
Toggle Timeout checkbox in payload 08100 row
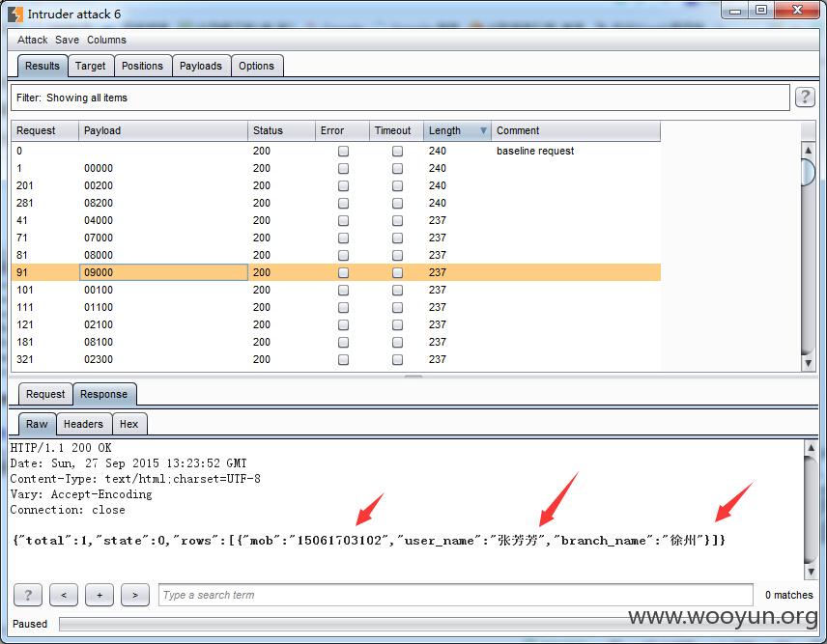pyautogui.click(x=398, y=342)
